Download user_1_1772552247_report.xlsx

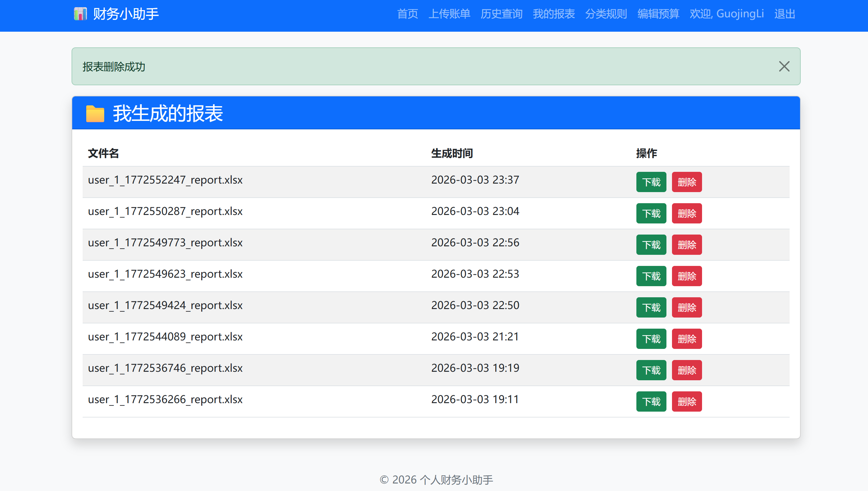pos(651,182)
